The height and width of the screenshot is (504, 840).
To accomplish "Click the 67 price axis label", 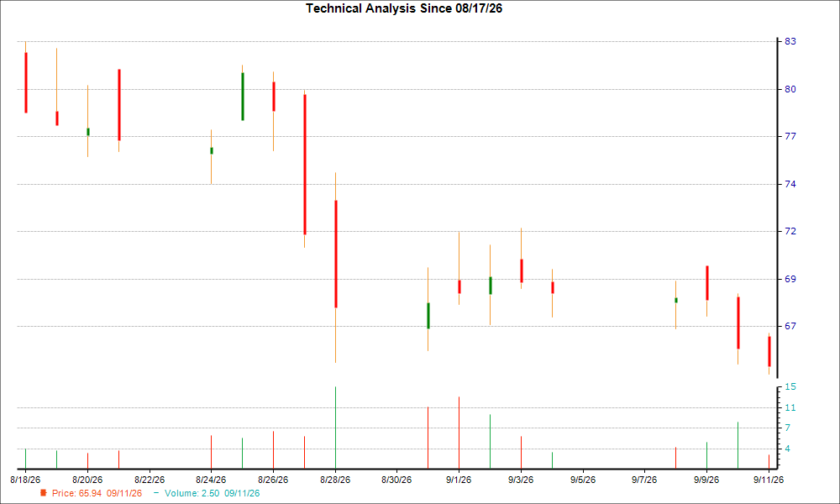I will point(790,326).
